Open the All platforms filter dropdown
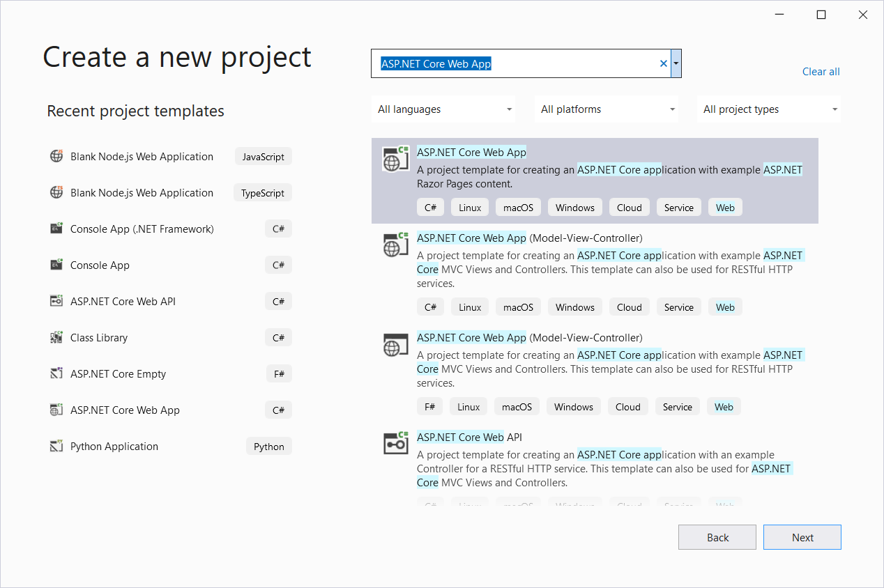 (607, 109)
